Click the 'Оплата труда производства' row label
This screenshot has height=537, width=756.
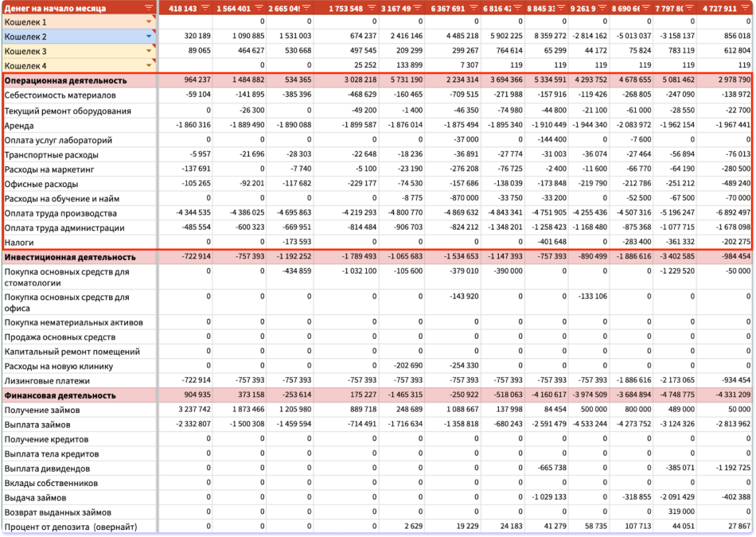pos(60,213)
